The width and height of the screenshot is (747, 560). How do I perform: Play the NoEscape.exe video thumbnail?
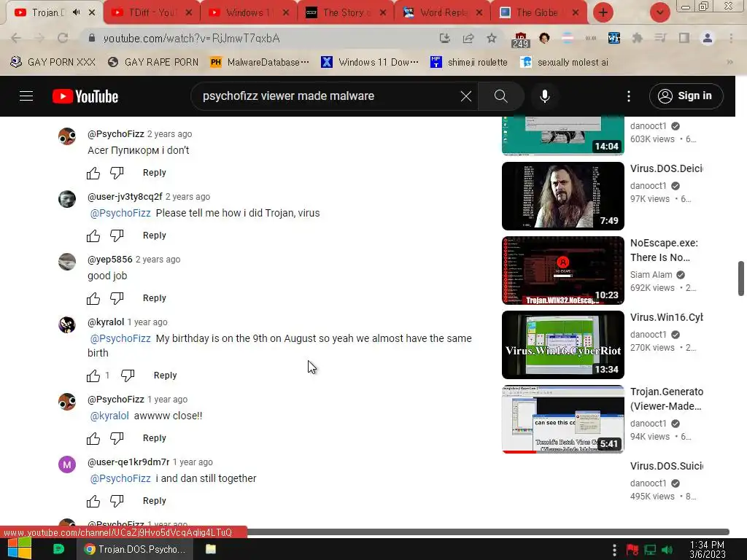562,271
